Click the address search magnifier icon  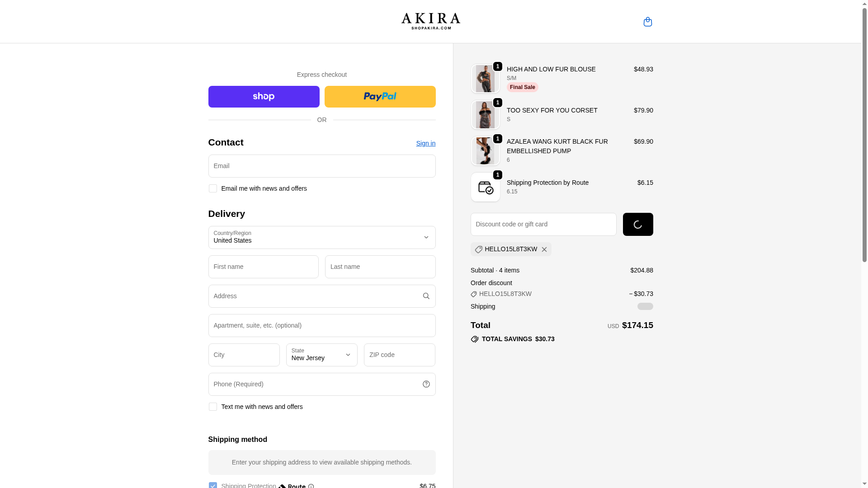[426, 296]
